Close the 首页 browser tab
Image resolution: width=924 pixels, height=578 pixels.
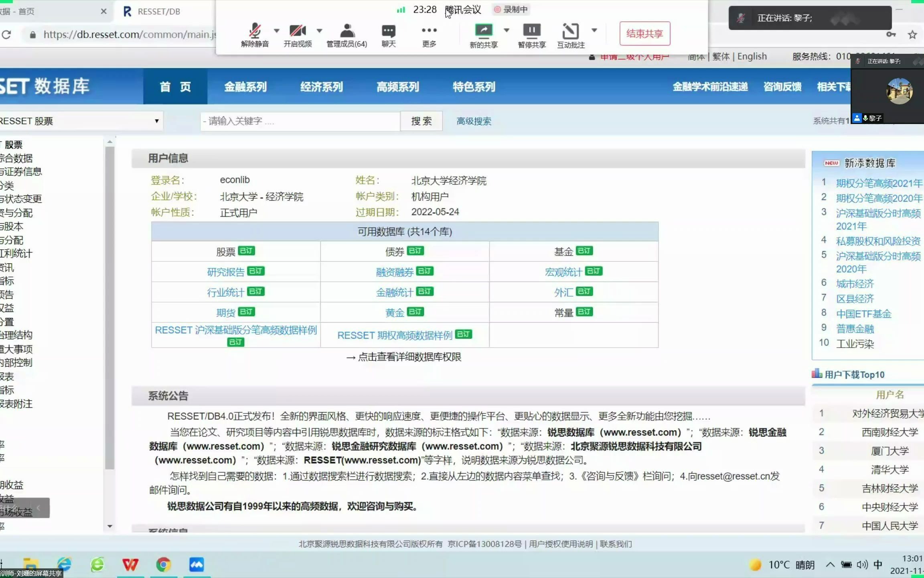tap(103, 11)
